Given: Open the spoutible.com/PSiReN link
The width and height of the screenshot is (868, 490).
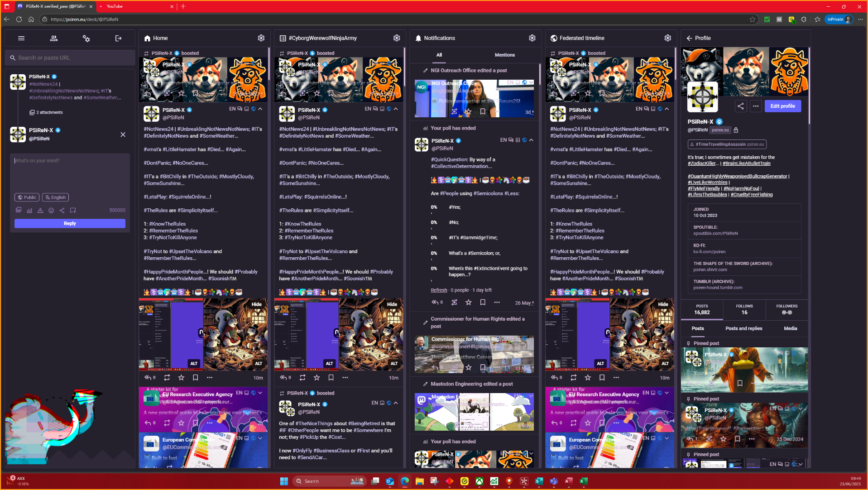Looking at the screenshot, I should [x=715, y=234].
